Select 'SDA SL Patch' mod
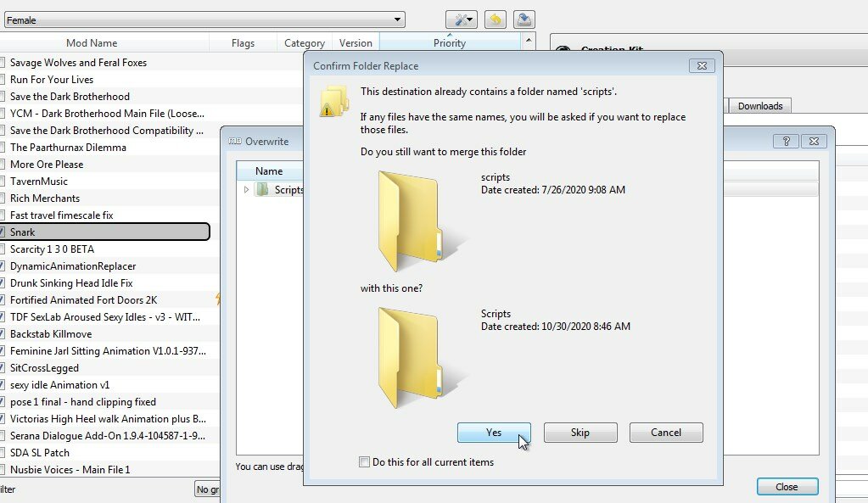Screen dimensions: 868x503 pos(40,453)
